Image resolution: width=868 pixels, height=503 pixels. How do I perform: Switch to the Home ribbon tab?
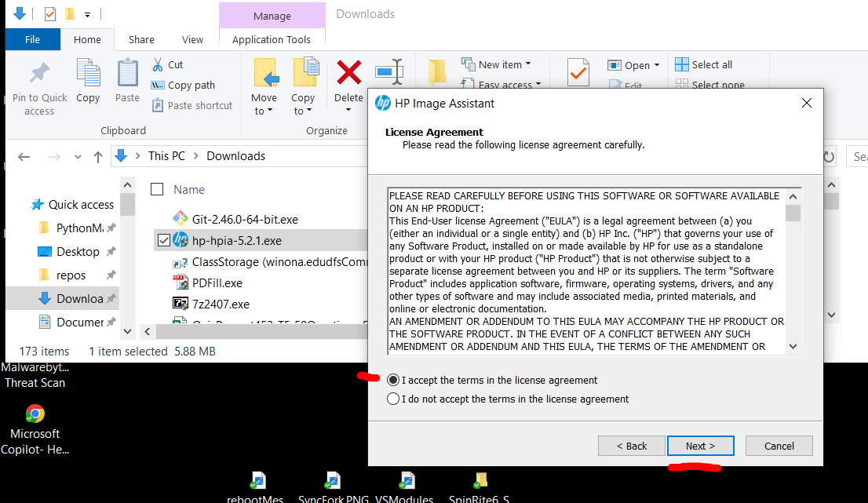coord(87,39)
